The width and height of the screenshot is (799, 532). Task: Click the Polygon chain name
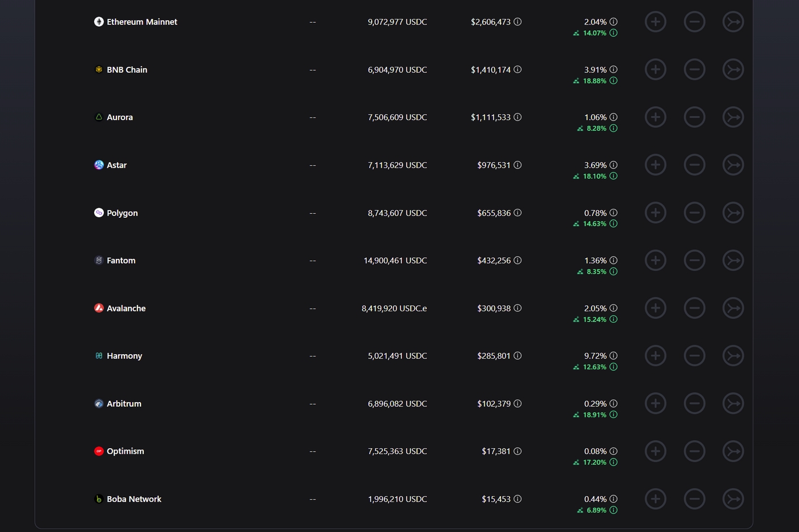[x=122, y=213]
